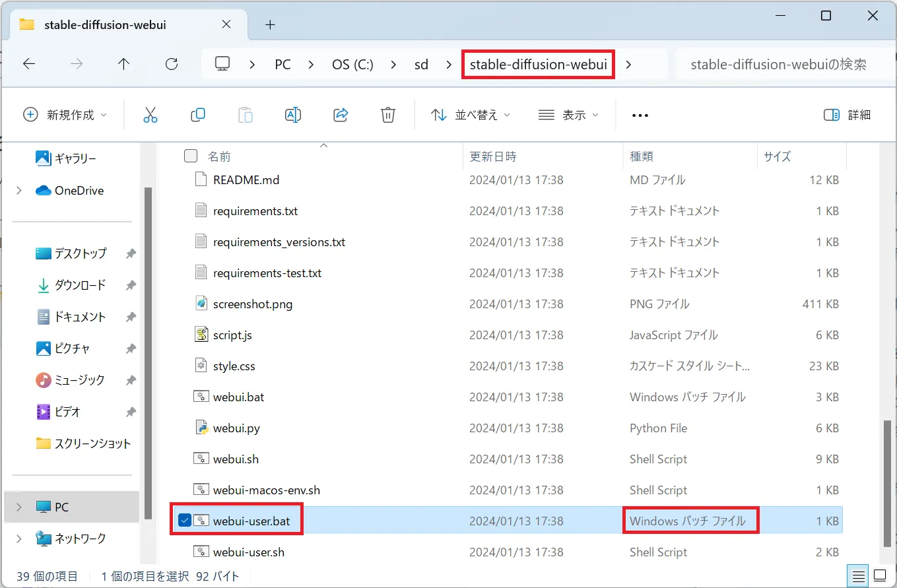Switch to details list view icon

coord(857,575)
